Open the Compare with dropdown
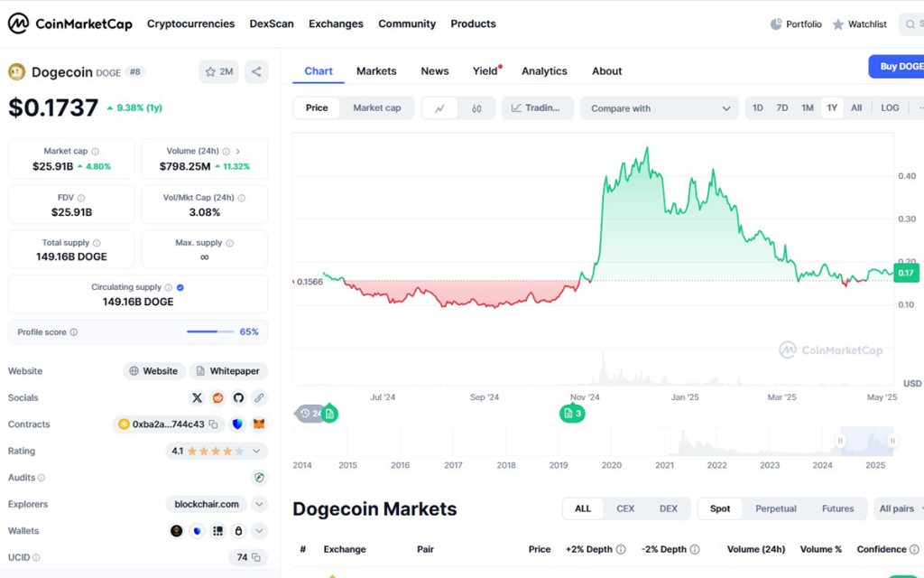924x578 pixels. point(660,108)
